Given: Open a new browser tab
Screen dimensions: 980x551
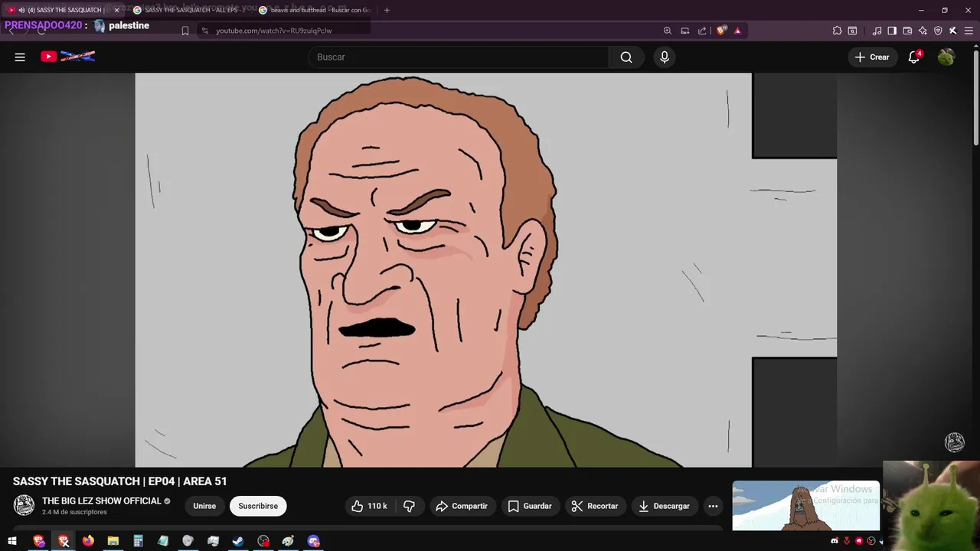Looking at the screenshot, I should pos(387,10).
